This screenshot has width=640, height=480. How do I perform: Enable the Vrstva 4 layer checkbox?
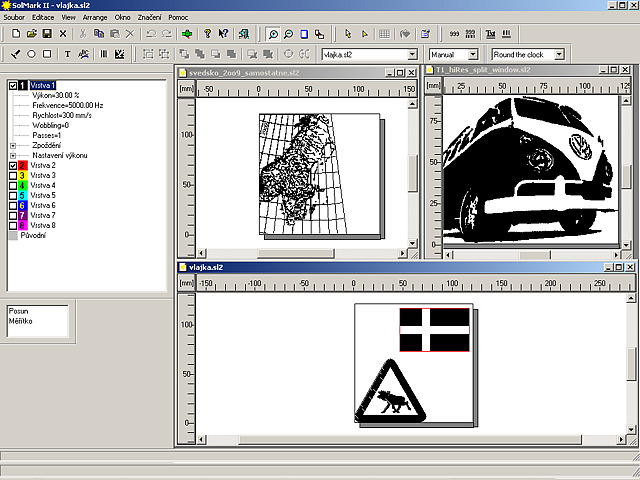[x=13, y=186]
